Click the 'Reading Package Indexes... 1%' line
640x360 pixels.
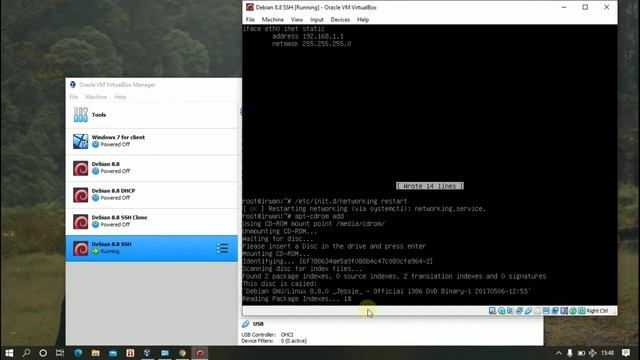[x=297, y=299]
